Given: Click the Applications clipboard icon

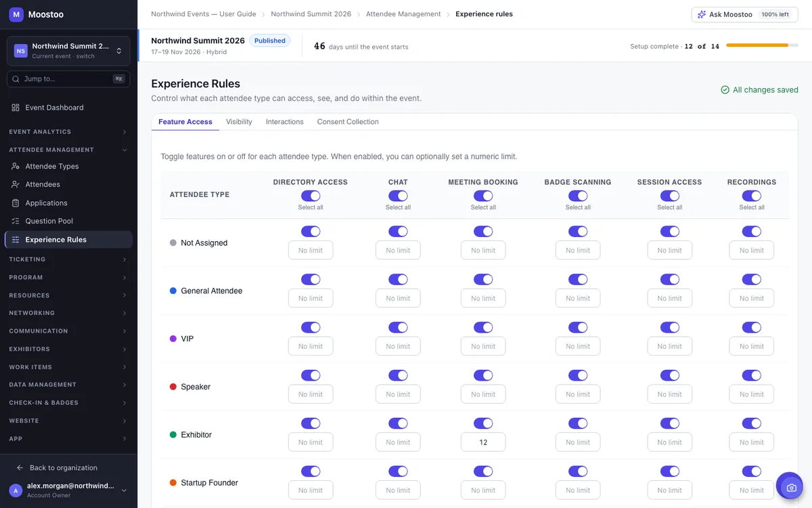Looking at the screenshot, I should (16, 203).
